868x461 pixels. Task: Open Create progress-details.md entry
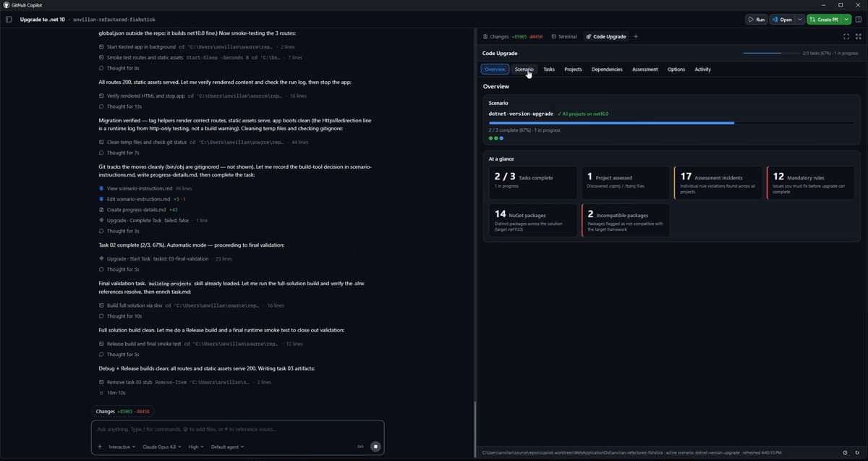138,209
